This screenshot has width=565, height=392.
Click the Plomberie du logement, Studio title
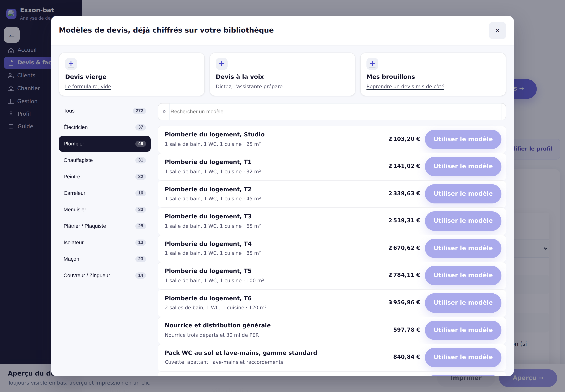point(214,135)
